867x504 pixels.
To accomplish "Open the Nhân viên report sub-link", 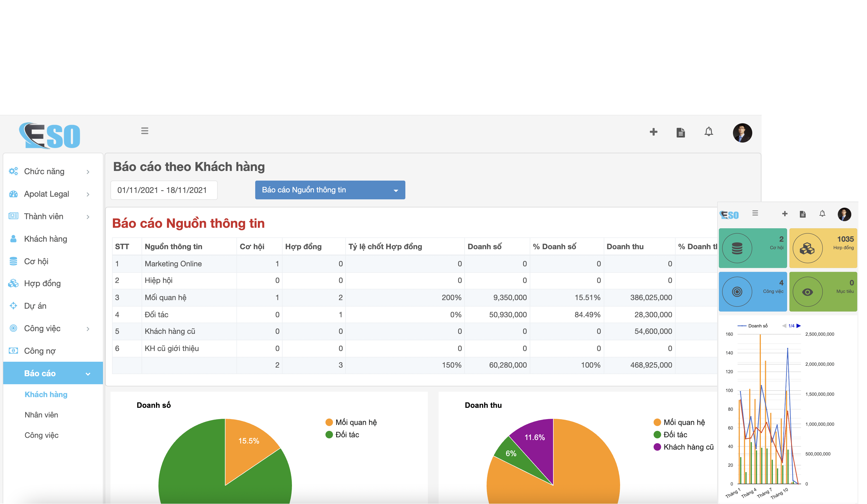I will pyautogui.click(x=41, y=415).
